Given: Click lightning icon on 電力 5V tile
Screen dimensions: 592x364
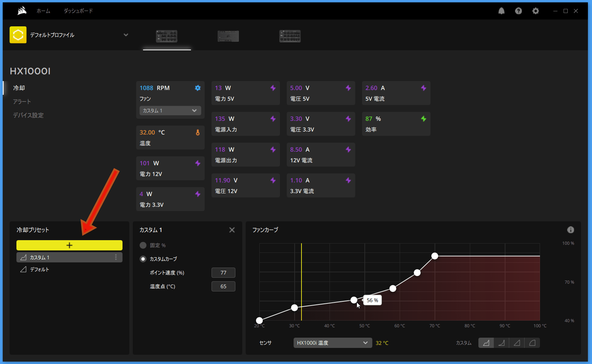Looking at the screenshot, I should click(273, 88).
